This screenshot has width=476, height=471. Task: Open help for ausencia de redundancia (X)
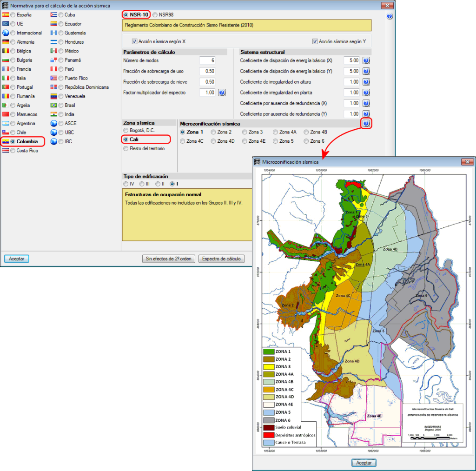tap(366, 103)
